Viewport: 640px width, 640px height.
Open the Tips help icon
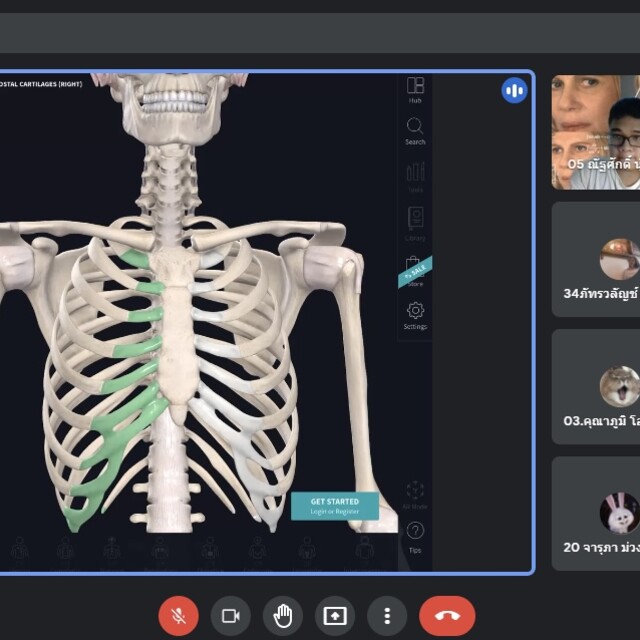pos(415,535)
